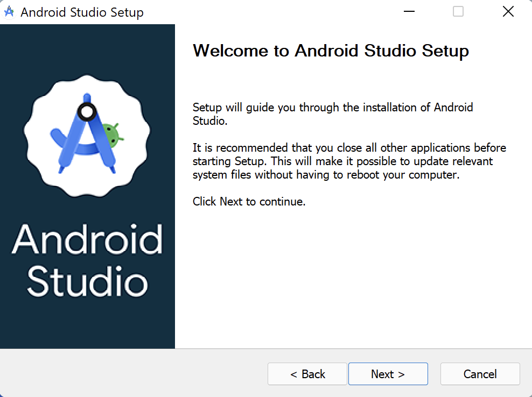The image size is (532, 397).
Task: Close the setup window with X
Action: 508,12
